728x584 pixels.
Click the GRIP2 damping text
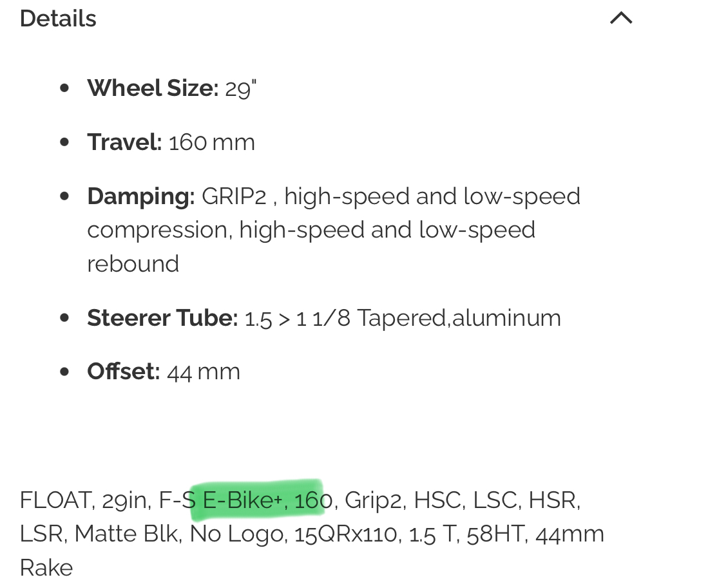234,196
